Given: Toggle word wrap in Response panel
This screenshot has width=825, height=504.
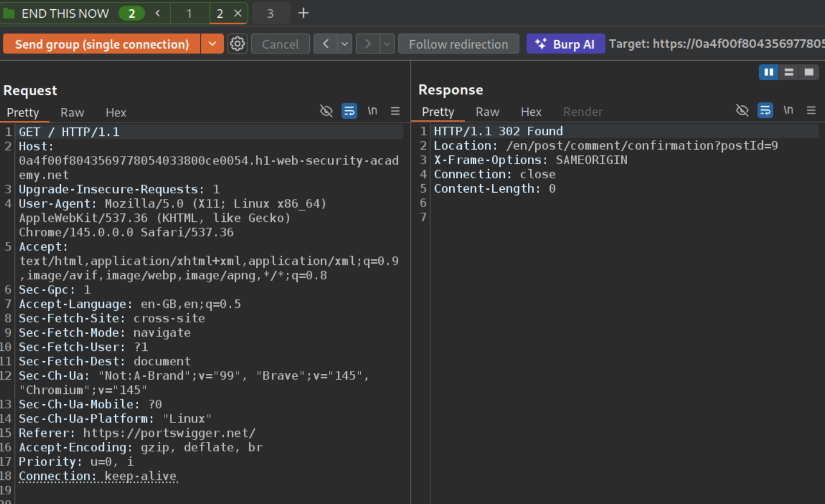Looking at the screenshot, I should [x=765, y=110].
